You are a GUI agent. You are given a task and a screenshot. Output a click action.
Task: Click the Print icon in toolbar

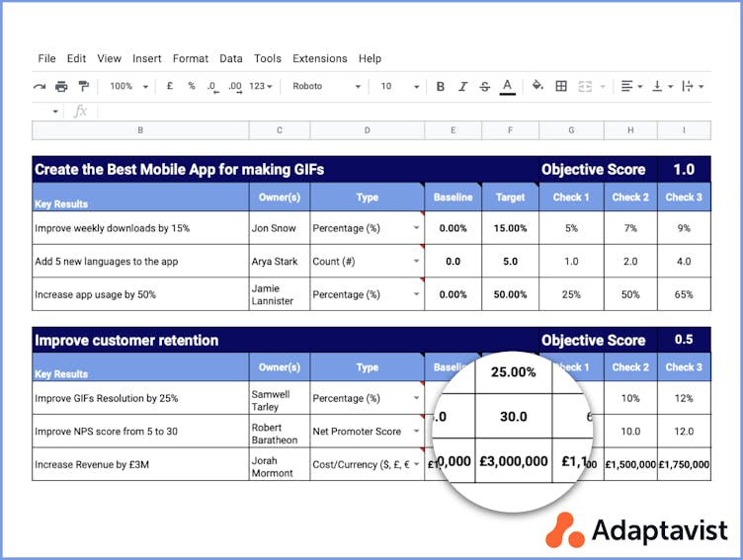point(61,87)
